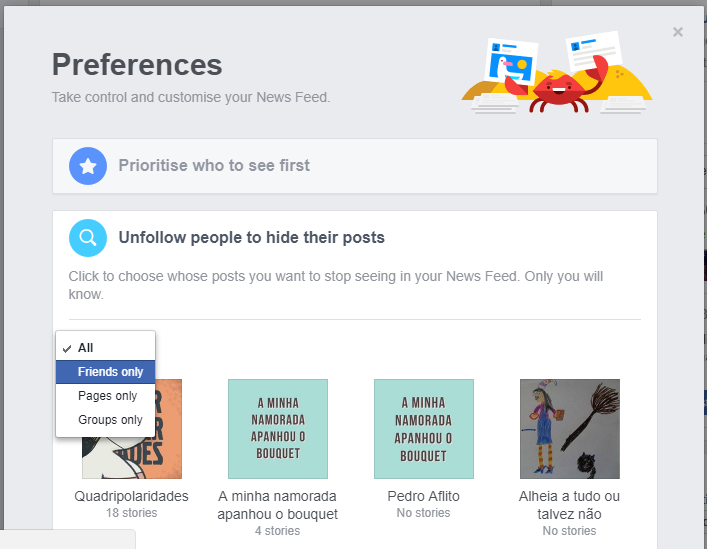The height and width of the screenshot is (549, 707).
Task: Choose Friends only from dropdown
Action: [x=110, y=372]
